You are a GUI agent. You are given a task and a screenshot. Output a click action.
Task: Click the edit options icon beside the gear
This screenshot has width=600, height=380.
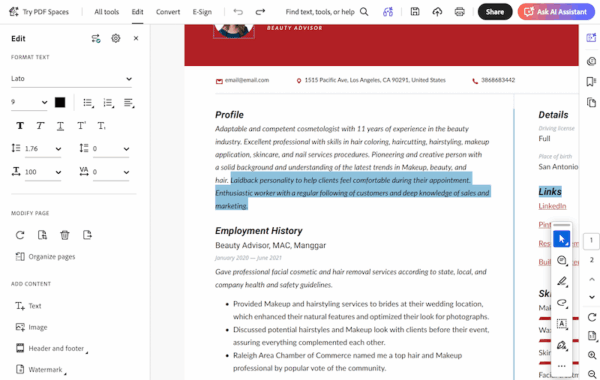pos(96,38)
